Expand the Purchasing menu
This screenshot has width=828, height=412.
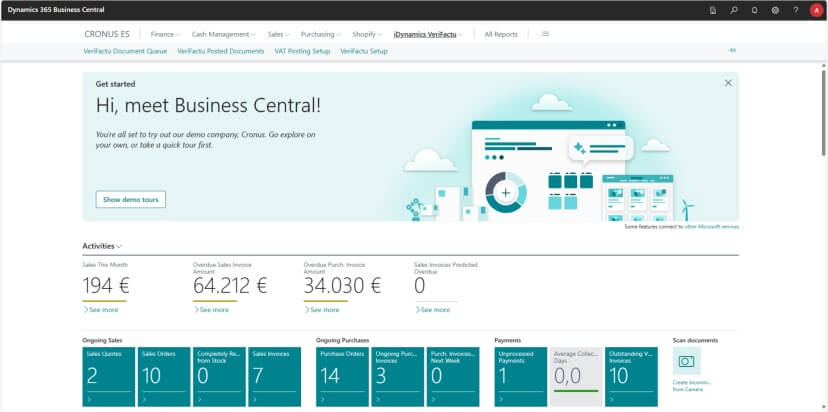point(321,34)
